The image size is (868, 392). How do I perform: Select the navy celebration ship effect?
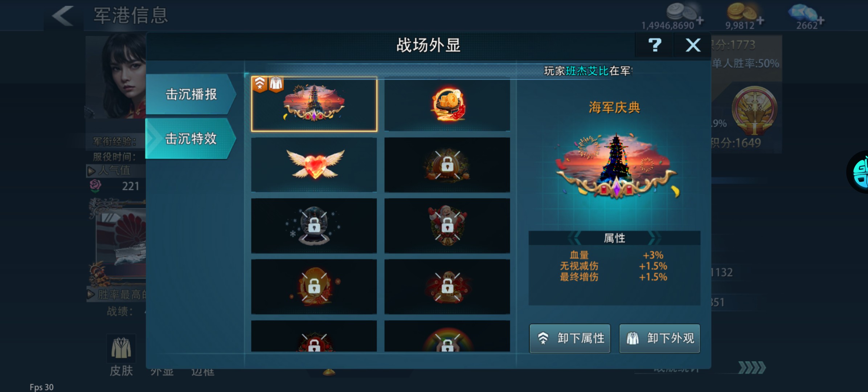click(314, 104)
